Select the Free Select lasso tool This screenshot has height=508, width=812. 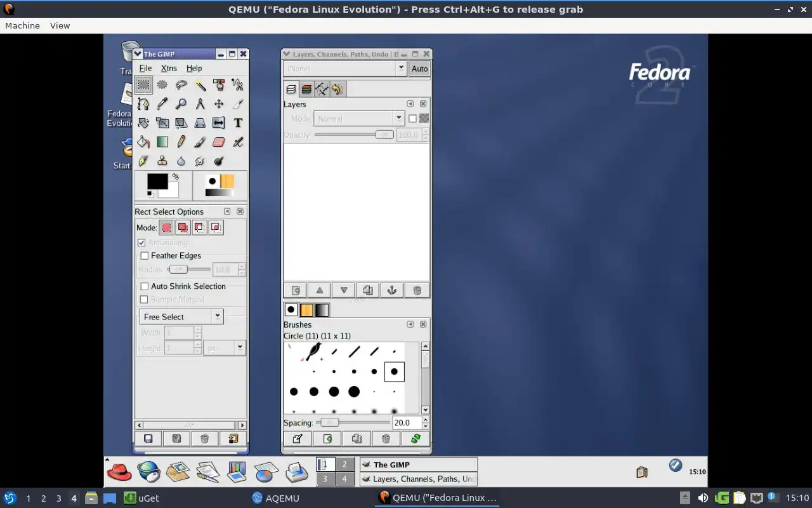pos(181,84)
